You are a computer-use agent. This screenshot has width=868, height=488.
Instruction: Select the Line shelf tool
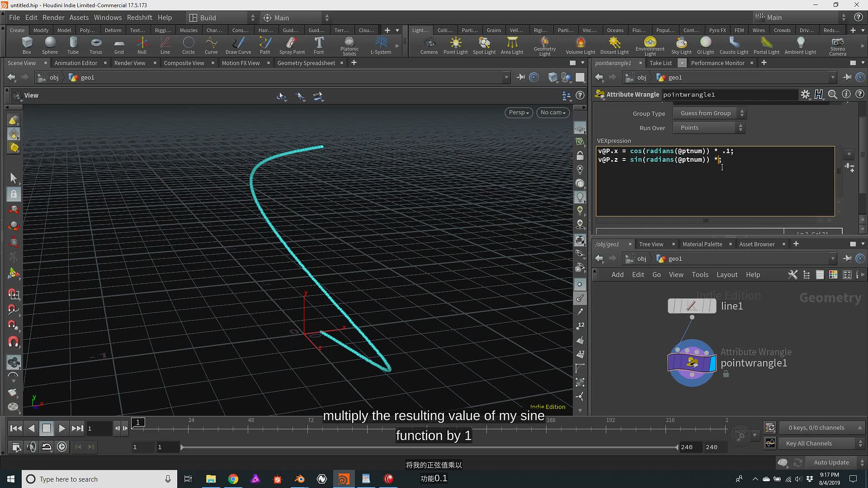click(x=165, y=46)
